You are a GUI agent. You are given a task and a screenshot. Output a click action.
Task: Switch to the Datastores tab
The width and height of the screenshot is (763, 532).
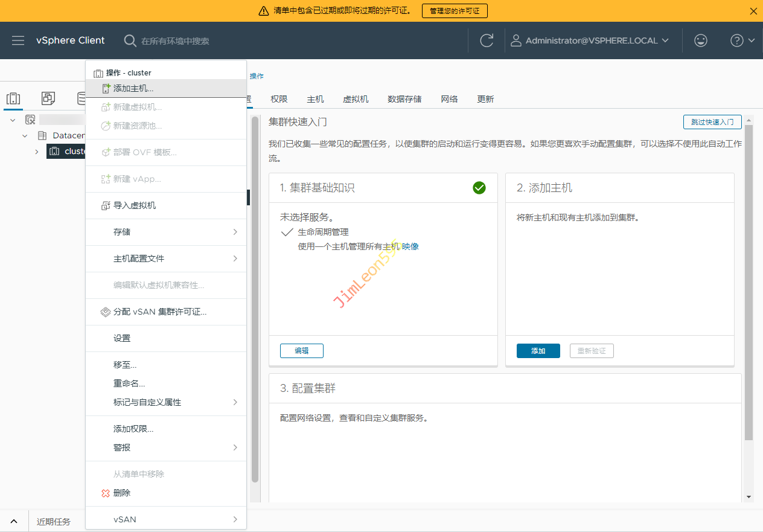[x=404, y=99]
